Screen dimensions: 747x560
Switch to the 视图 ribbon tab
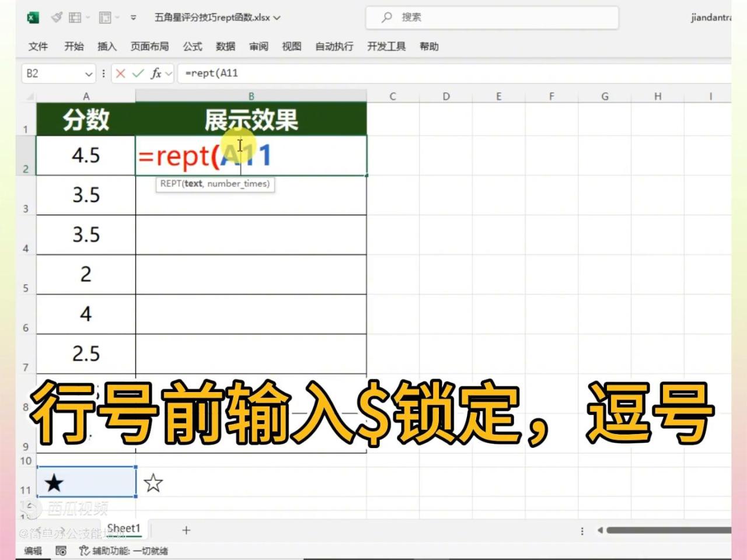coord(291,46)
